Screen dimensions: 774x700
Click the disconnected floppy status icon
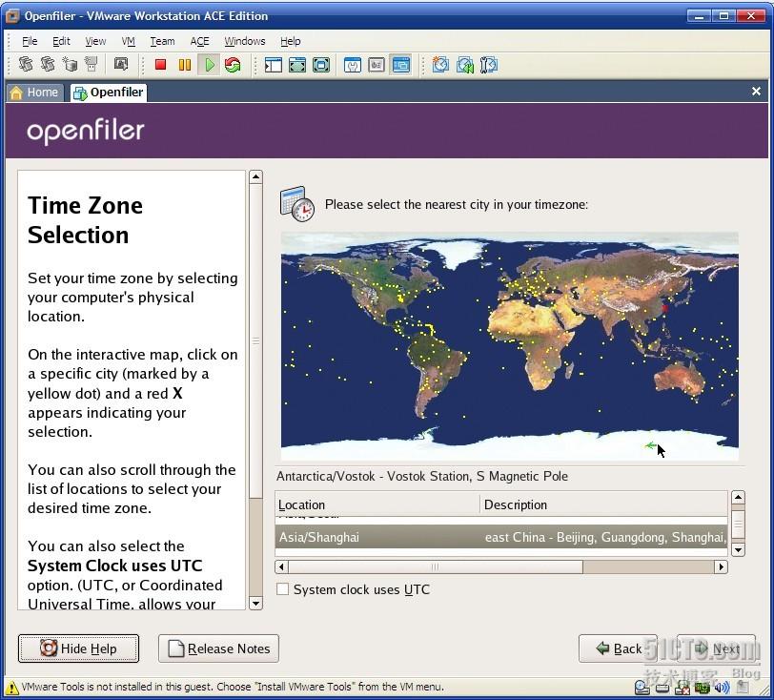682,688
